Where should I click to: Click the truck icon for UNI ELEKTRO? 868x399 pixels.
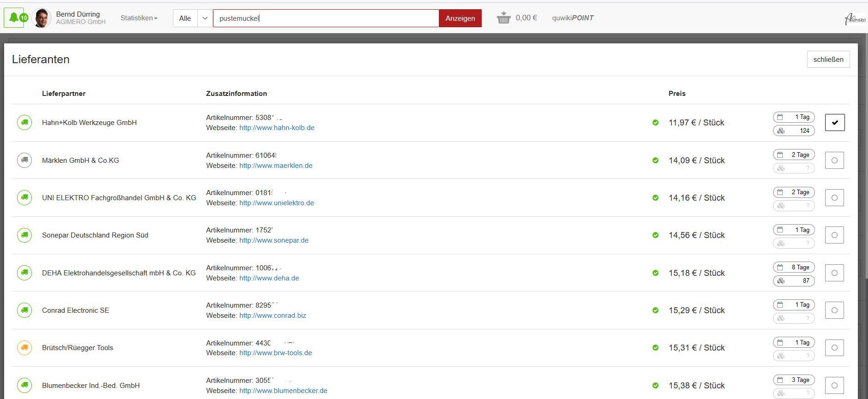coord(24,197)
